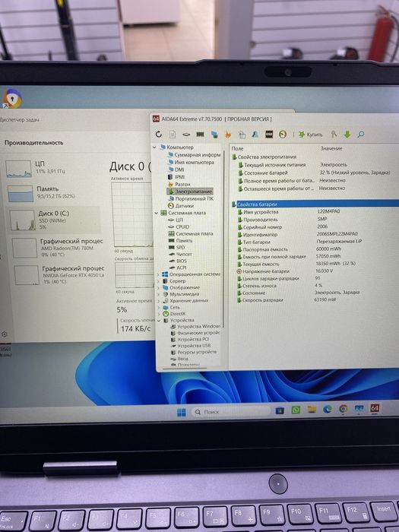Launch Google Chrome from the taskbar

pos(343,409)
